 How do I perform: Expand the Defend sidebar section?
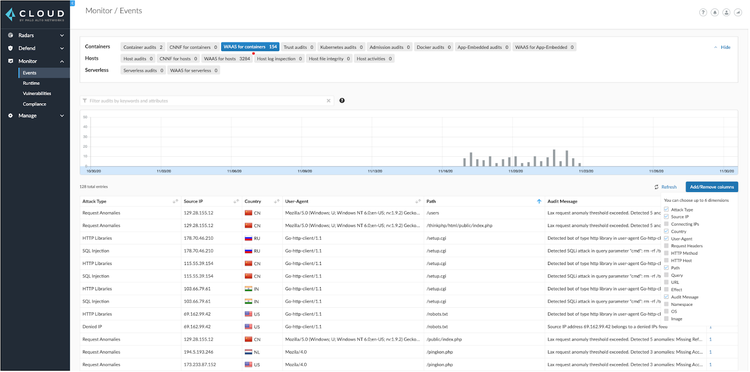[x=35, y=48]
